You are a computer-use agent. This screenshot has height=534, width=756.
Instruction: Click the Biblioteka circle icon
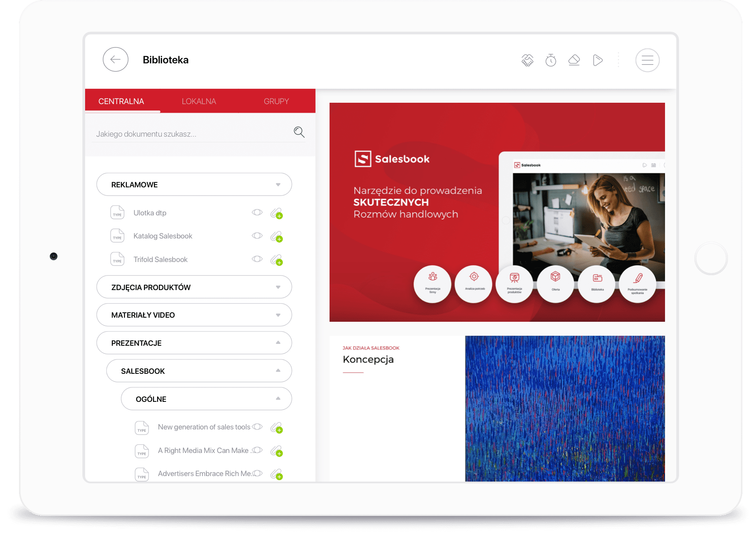[597, 284]
